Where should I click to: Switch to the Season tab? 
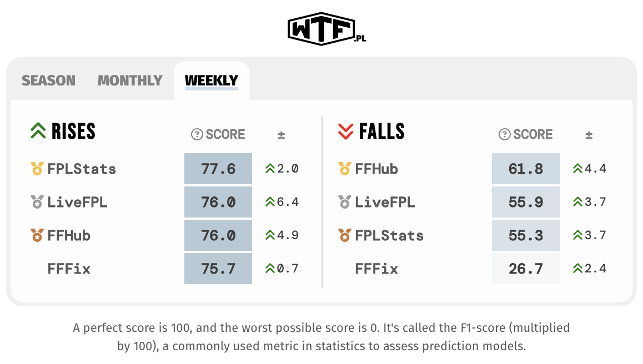[48, 80]
